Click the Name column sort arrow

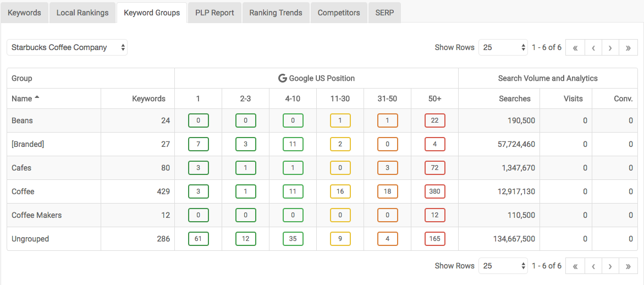(37, 97)
